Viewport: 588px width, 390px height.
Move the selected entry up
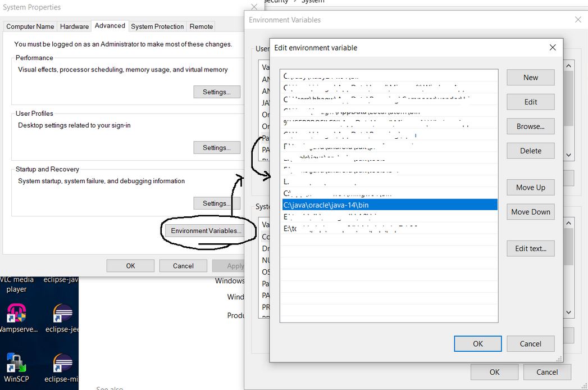tap(530, 188)
